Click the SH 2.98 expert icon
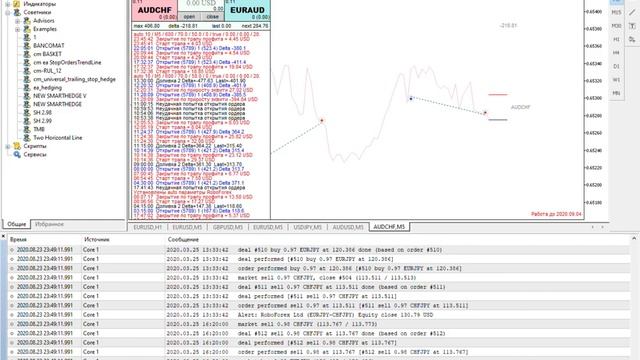This screenshot has width=640, height=360. point(27,112)
